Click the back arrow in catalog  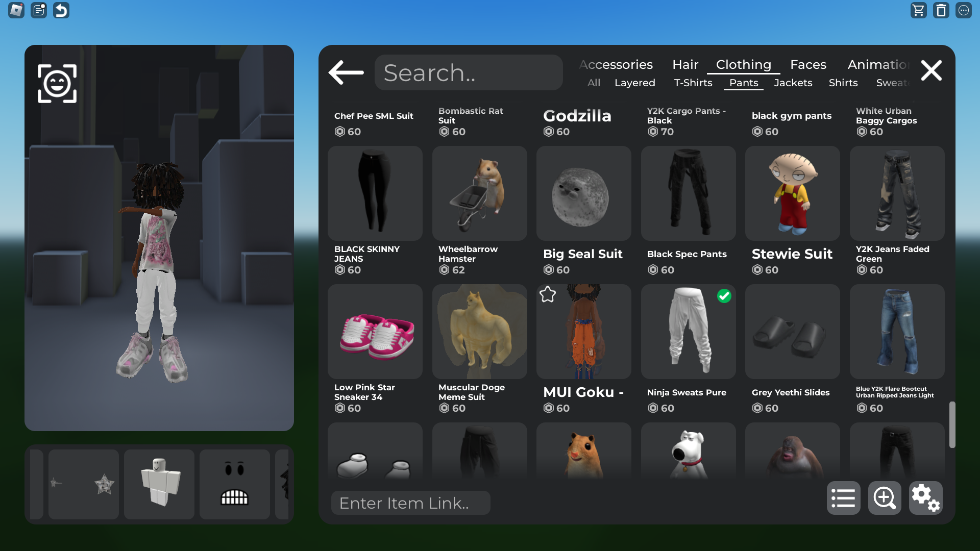346,72
